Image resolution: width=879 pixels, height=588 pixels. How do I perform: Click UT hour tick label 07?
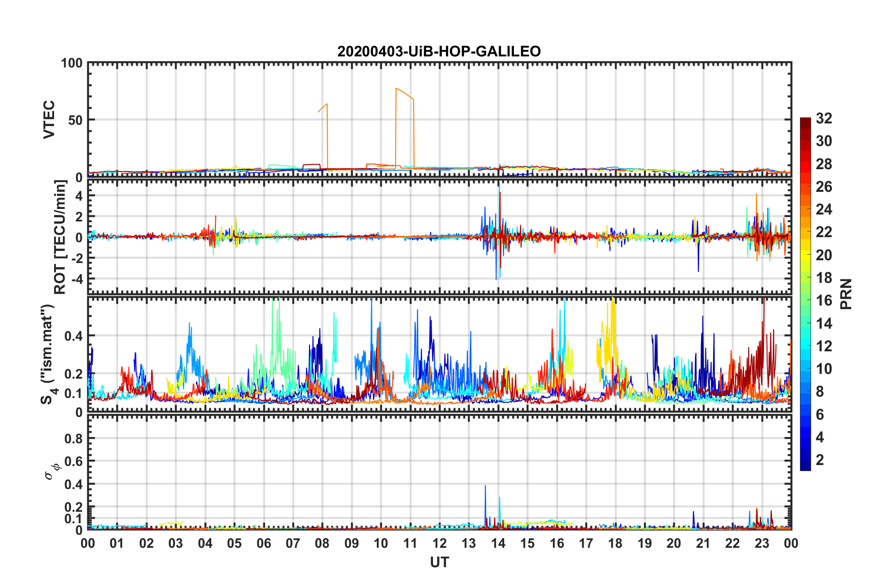(293, 543)
